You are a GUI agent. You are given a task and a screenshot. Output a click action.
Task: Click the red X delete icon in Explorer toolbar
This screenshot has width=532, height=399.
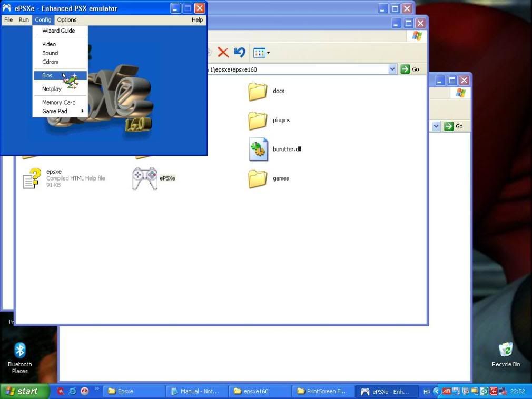(x=223, y=53)
